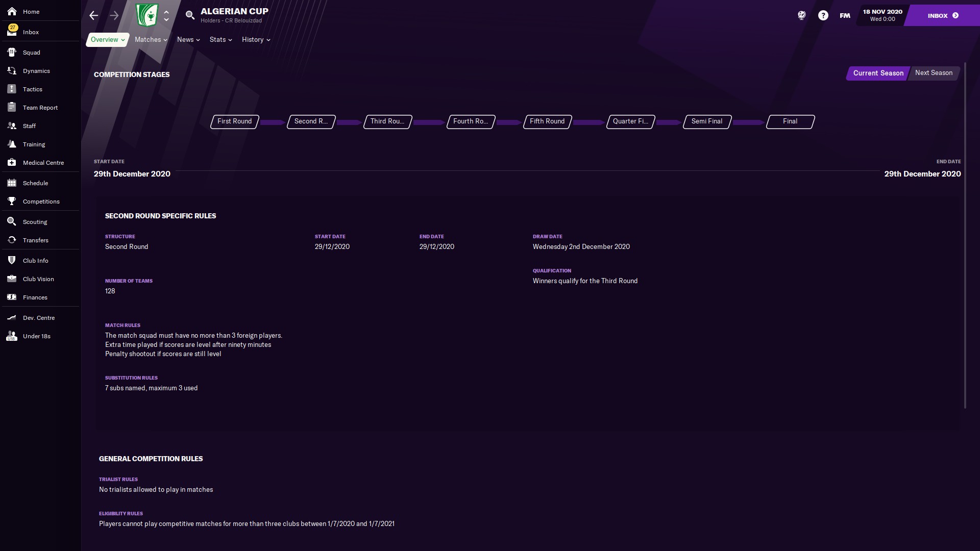Expand the Stats dropdown menu

click(220, 40)
